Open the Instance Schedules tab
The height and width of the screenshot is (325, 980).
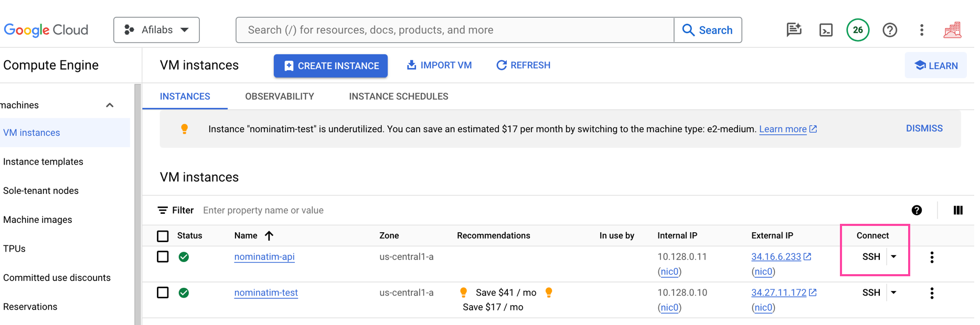coord(398,96)
